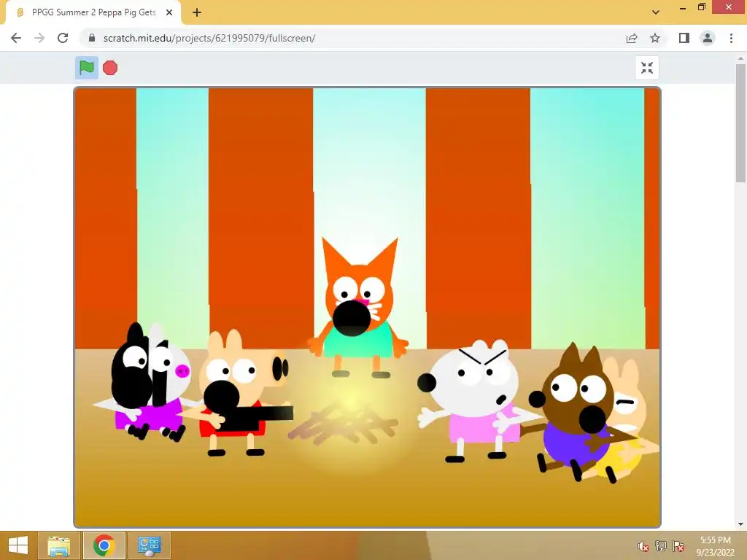747x560 pixels.
Task: Open the Control Panel taskbar app
Action: pos(149,545)
